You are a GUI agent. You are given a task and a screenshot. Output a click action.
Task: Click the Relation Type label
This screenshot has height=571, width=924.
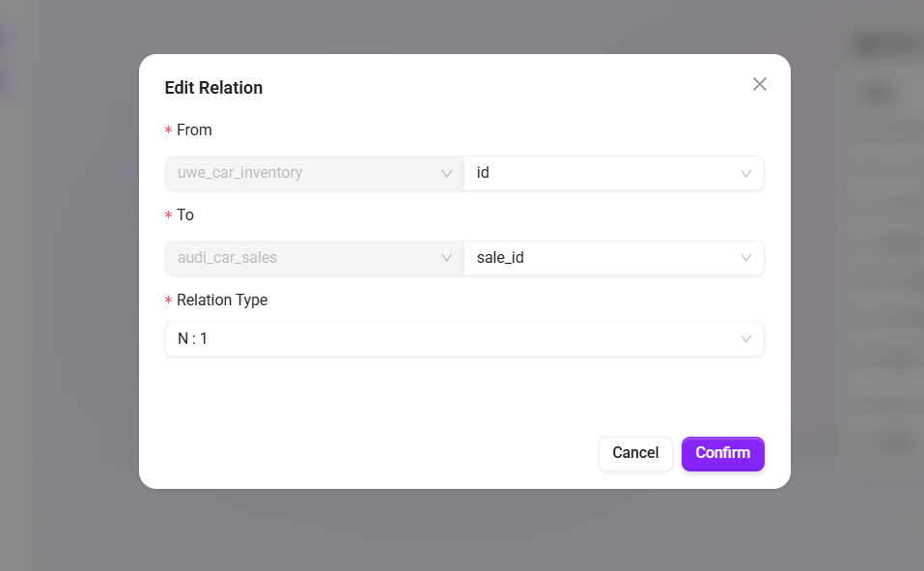222,300
